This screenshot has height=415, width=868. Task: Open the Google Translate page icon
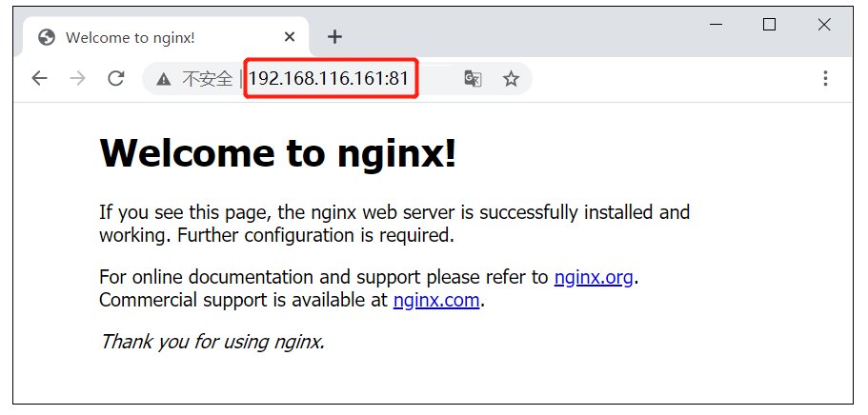(473, 79)
